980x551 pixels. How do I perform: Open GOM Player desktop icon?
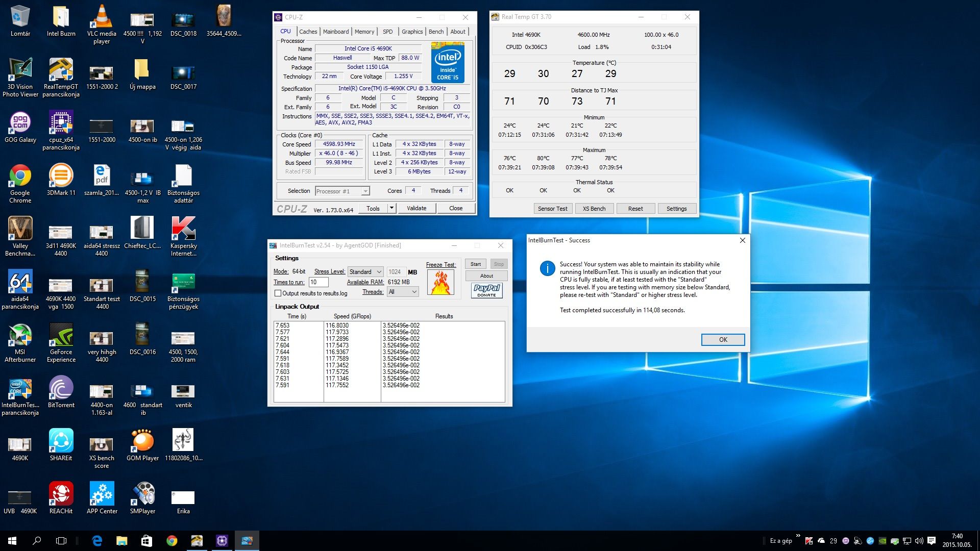point(142,445)
